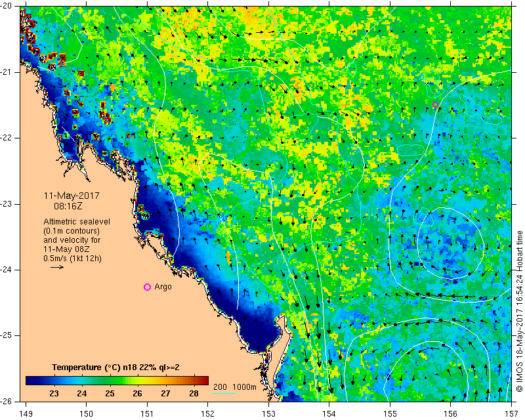Click the longitude axis label 157
The width and height of the screenshot is (525, 420).
click(x=512, y=414)
